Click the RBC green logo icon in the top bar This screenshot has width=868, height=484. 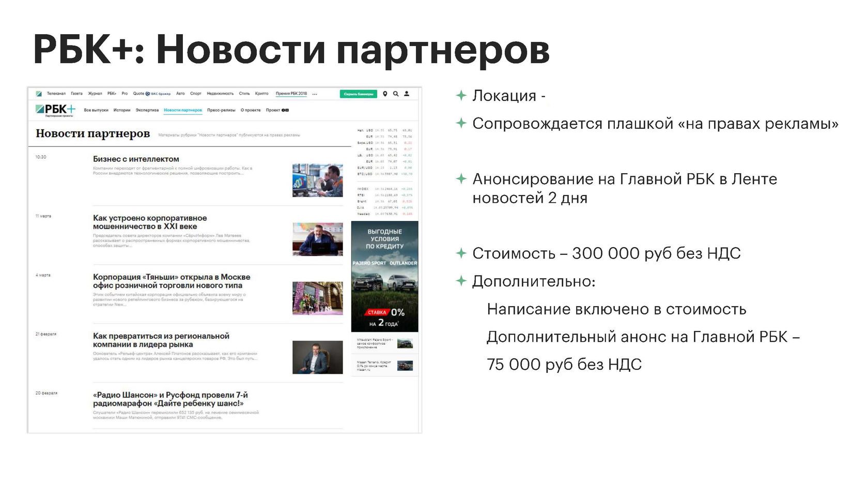tap(39, 94)
